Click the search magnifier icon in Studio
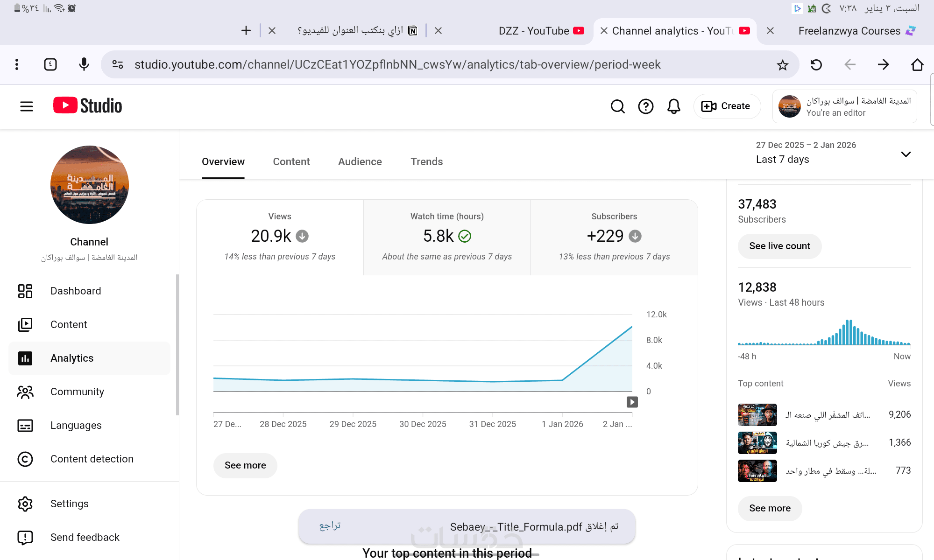Viewport: 934px width, 560px height. 617,106
